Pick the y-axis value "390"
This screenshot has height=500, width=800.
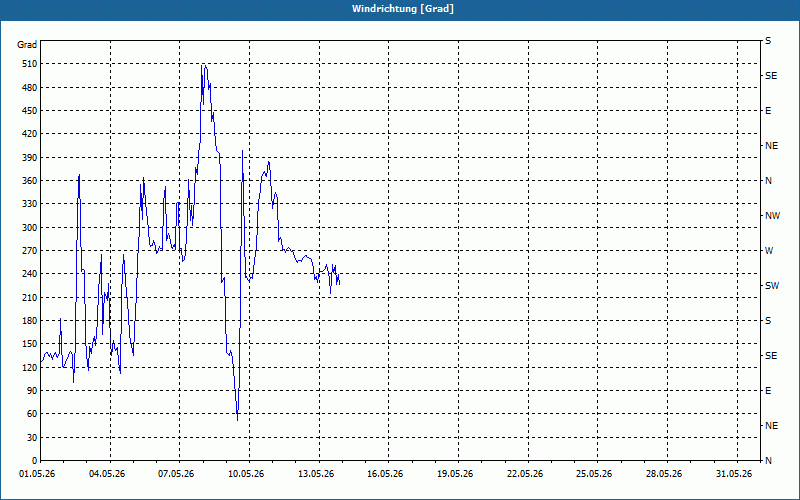[29, 158]
